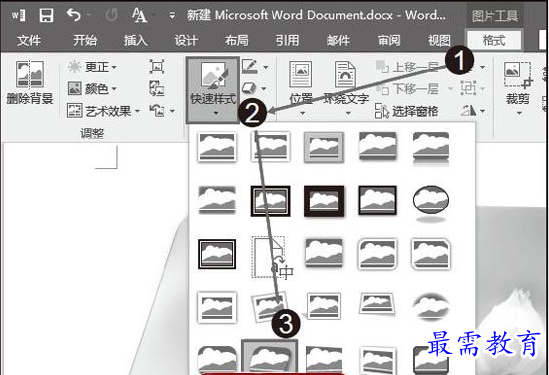Click the Undo arrow icon
Screen dimensions: 549x375
pyautogui.click(x=74, y=15)
